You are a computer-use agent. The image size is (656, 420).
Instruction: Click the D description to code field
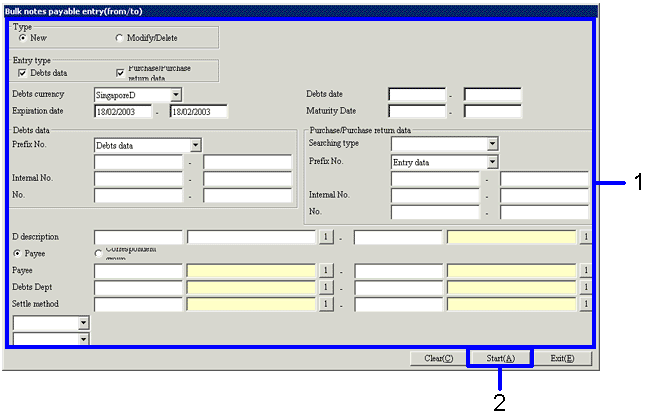coord(398,237)
